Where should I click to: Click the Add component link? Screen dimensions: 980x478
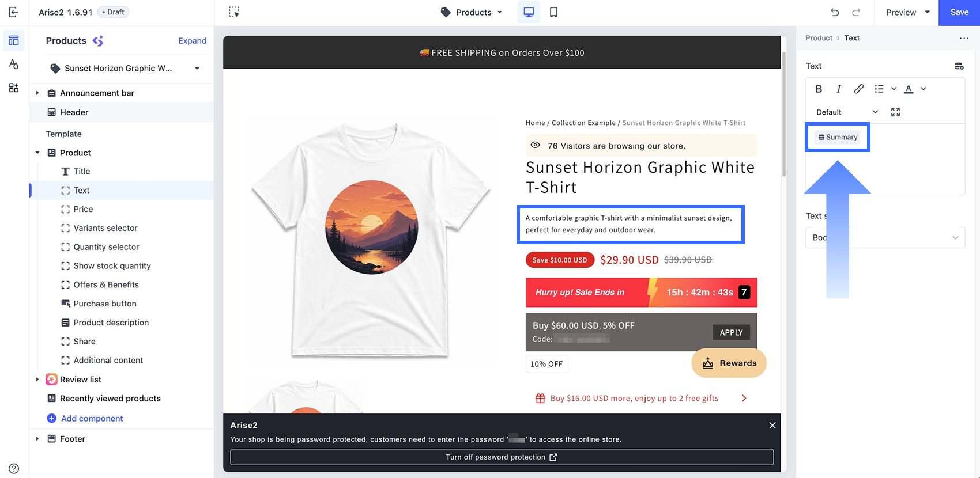(92, 419)
